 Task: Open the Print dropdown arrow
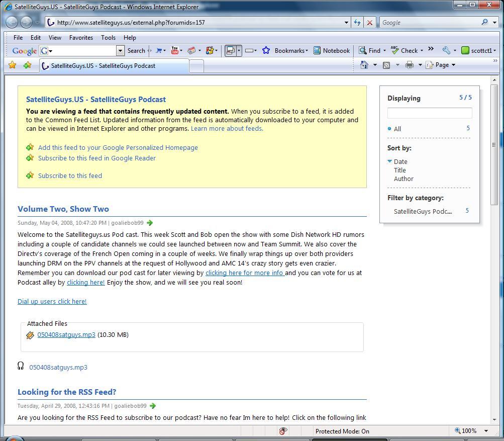[420, 65]
